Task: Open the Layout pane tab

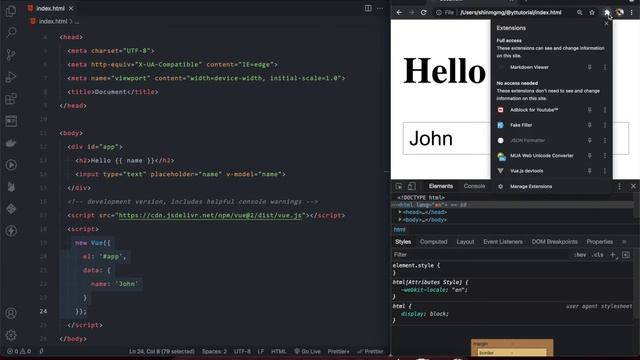Action: [465, 242]
